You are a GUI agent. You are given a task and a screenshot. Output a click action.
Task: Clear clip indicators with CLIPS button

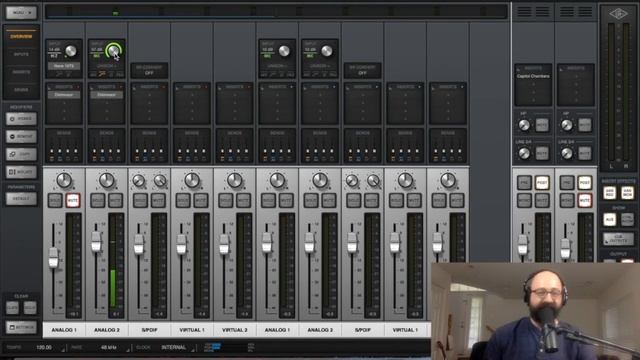point(12,307)
